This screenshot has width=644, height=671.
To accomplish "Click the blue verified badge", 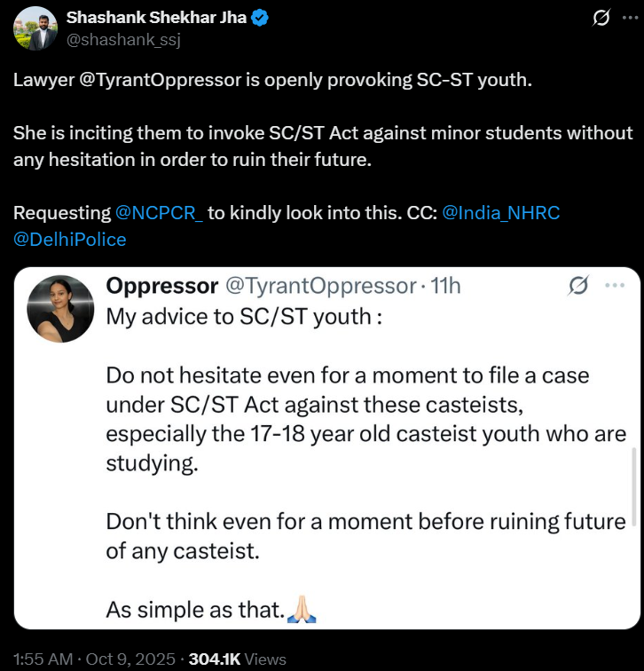I will coord(262,17).
